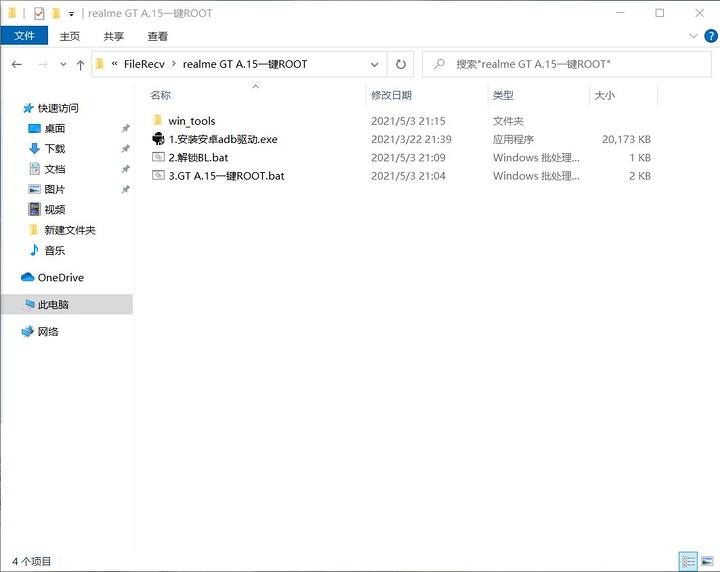This screenshot has width=720, height=572.
Task: Open 音乐 in the navigation pane
Action: 55,250
